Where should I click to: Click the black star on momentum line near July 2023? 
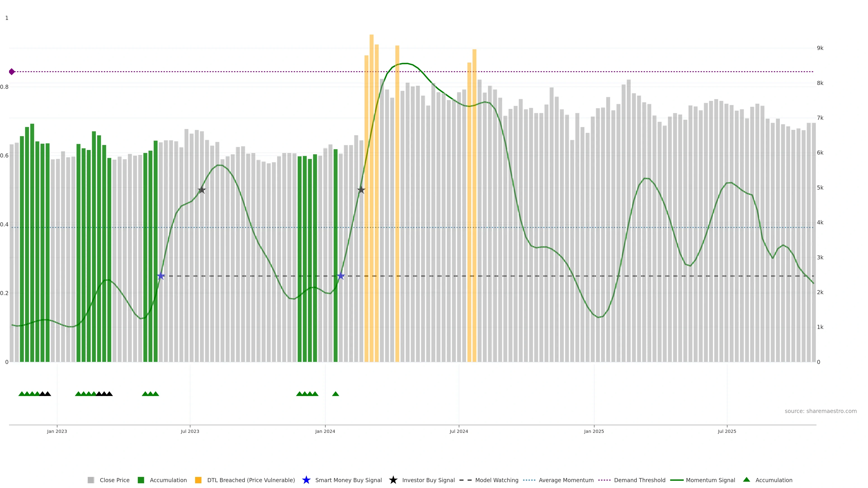pos(201,190)
